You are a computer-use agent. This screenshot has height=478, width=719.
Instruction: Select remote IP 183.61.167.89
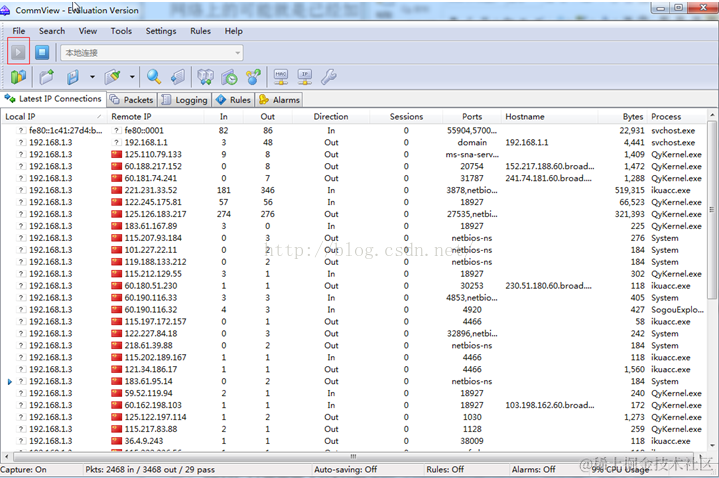(151, 226)
